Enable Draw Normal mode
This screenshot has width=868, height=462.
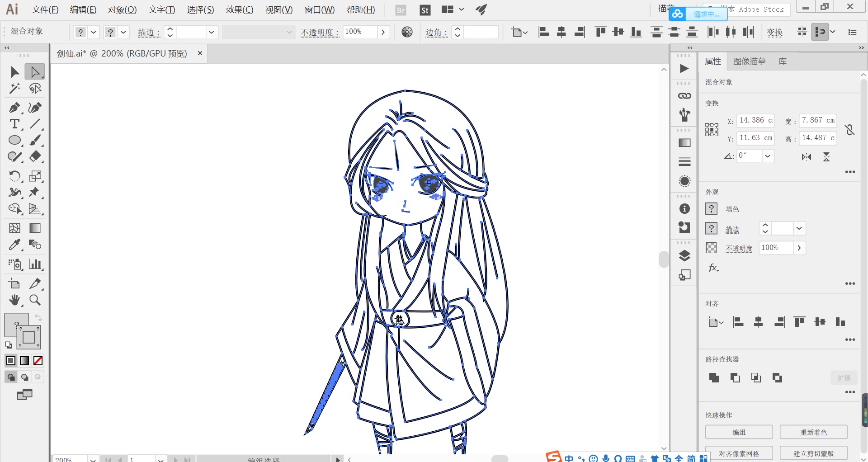pos(11,377)
